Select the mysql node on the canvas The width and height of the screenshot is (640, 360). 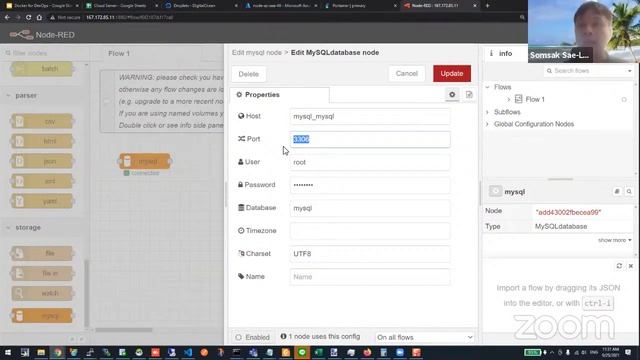(145, 161)
